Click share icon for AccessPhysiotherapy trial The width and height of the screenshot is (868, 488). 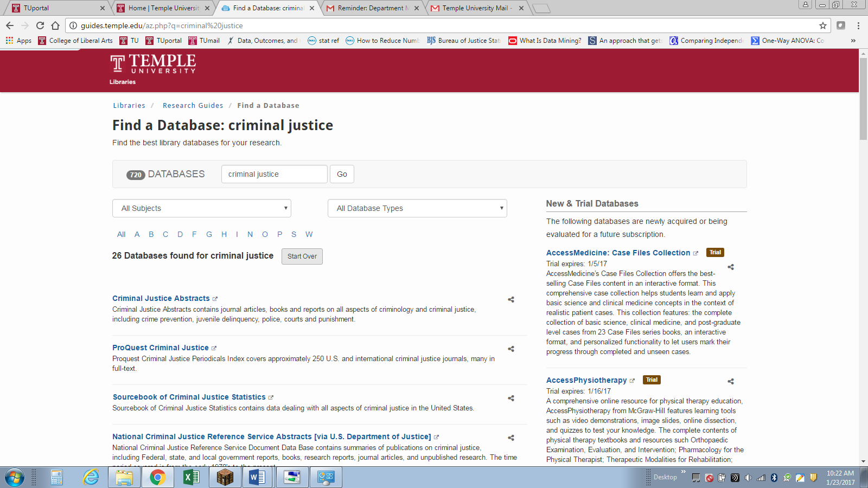click(731, 381)
